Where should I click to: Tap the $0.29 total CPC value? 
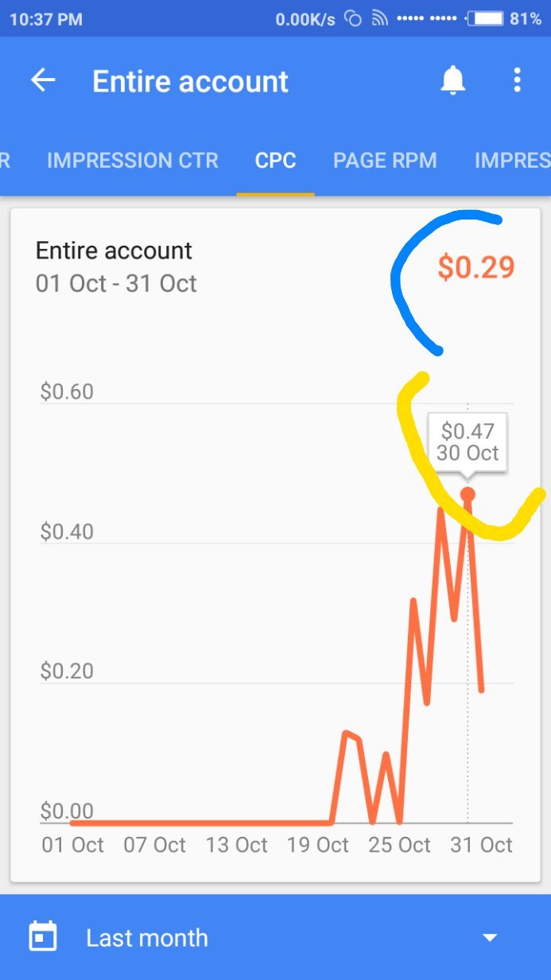pyautogui.click(x=475, y=268)
